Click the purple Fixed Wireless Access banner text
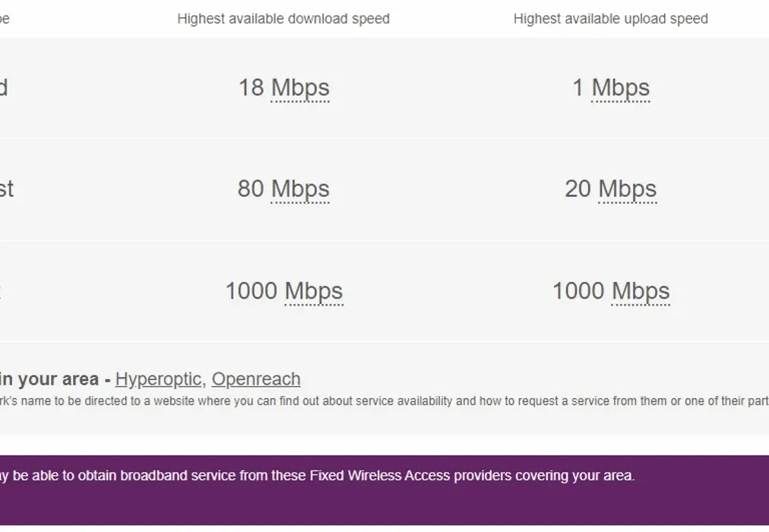Image resolution: width=769 pixels, height=532 pixels. pos(318,476)
